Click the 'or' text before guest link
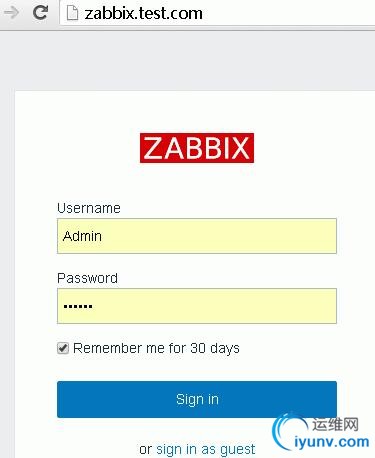 coord(145,449)
